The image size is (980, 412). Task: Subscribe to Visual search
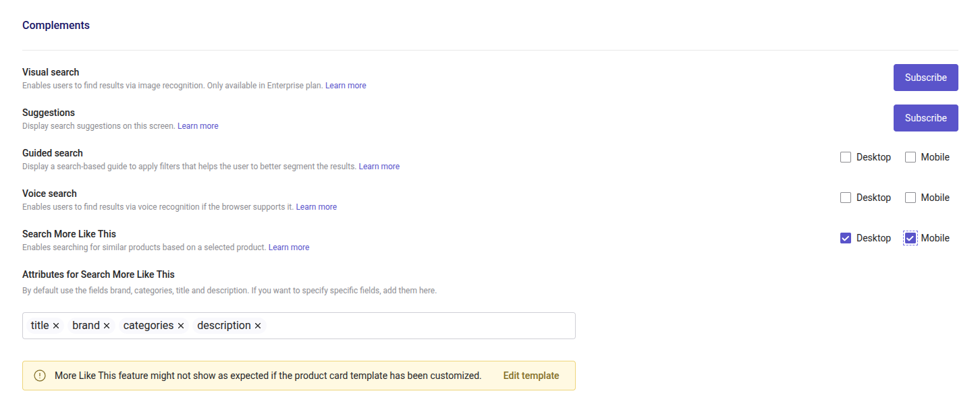pos(925,78)
